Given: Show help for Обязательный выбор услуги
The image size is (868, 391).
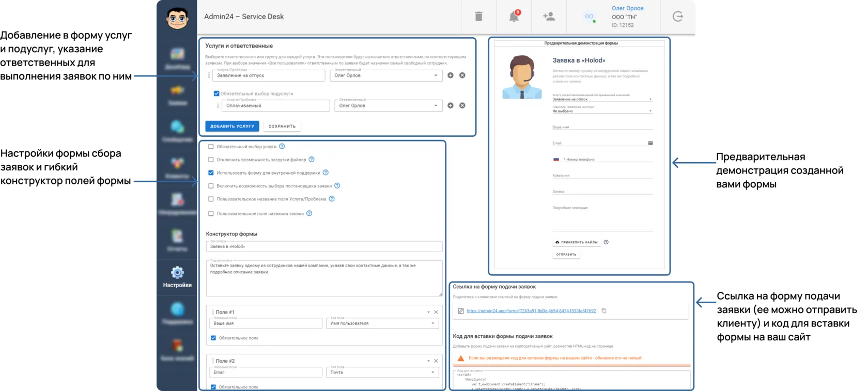Looking at the screenshot, I should point(282,147).
